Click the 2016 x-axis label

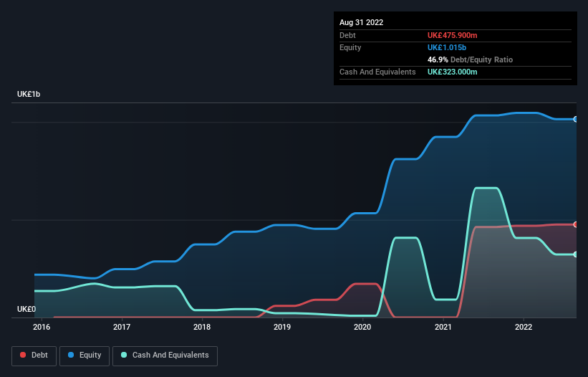point(42,327)
